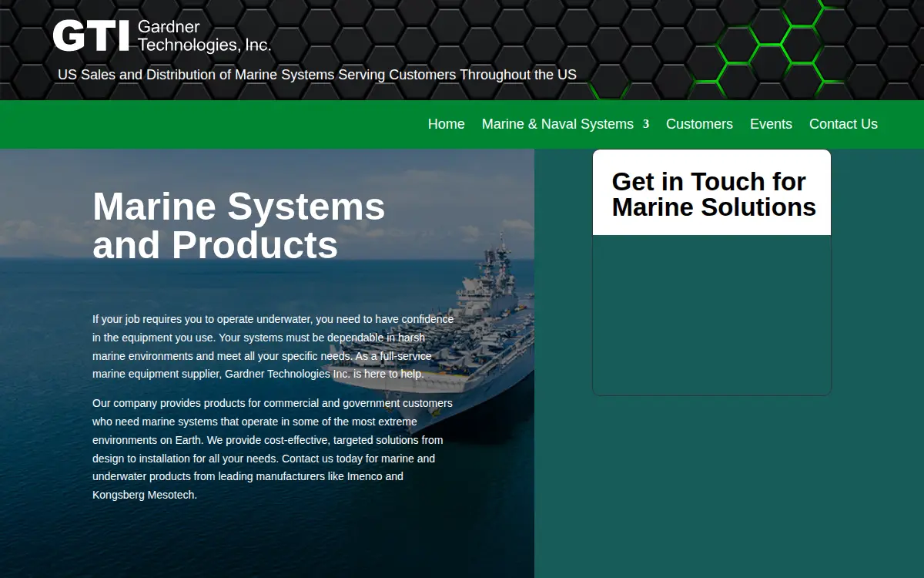Click the Get in Touch for Marine Solutions heading
The width and height of the screenshot is (924, 578).
[714, 194]
